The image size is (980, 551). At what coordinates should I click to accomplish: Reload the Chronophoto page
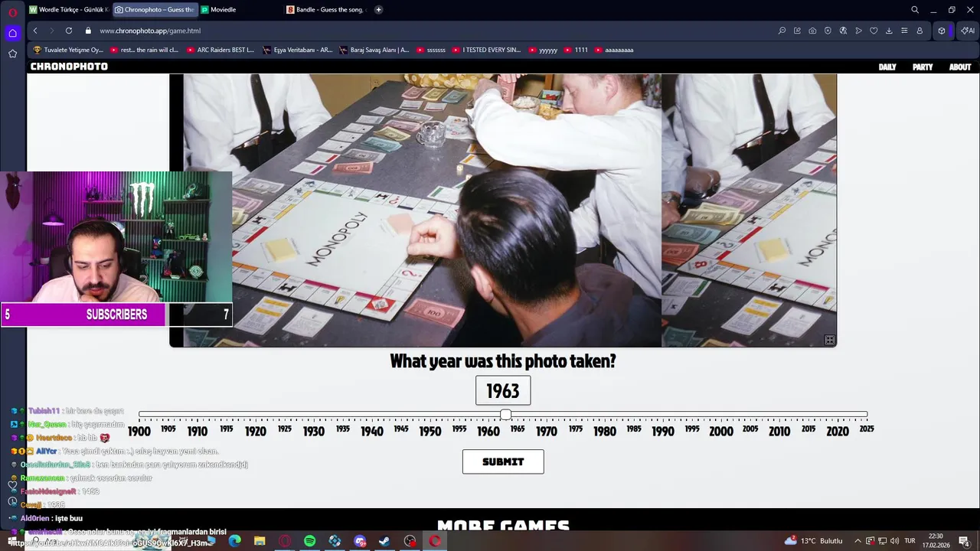pos(69,31)
